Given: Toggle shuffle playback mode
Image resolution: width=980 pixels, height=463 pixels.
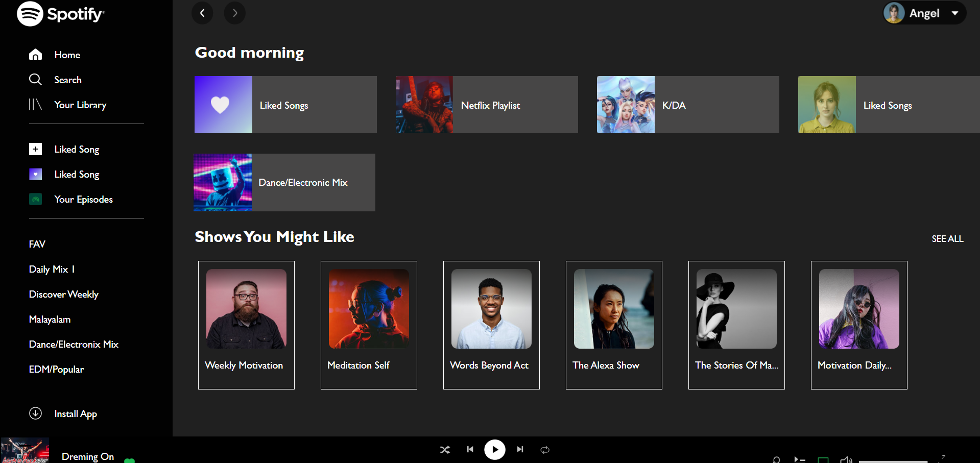Looking at the screenshot, I should 445,450.
